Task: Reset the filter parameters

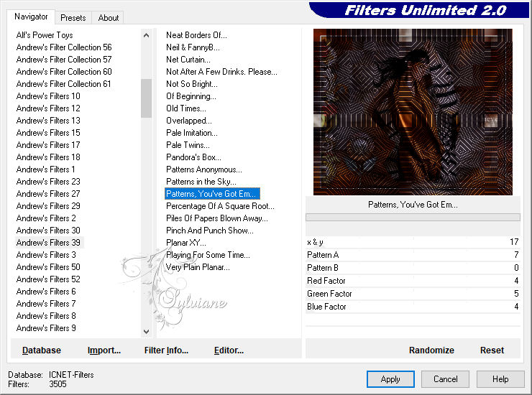Action: pos(492,350)
